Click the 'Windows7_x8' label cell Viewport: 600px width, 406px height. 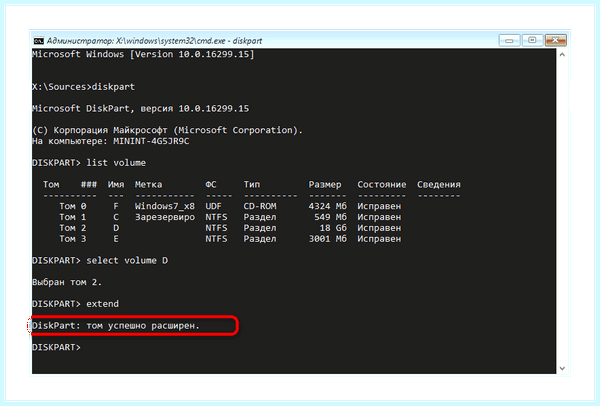click(165, 206)
